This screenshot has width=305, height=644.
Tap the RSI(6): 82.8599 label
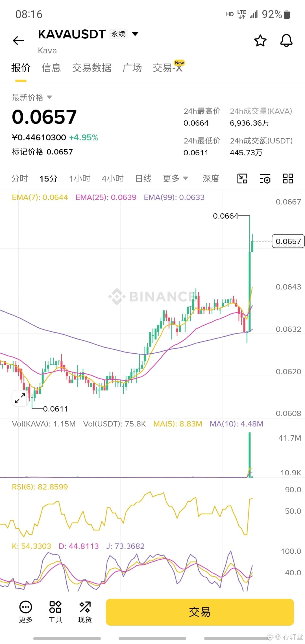point(40,487)
